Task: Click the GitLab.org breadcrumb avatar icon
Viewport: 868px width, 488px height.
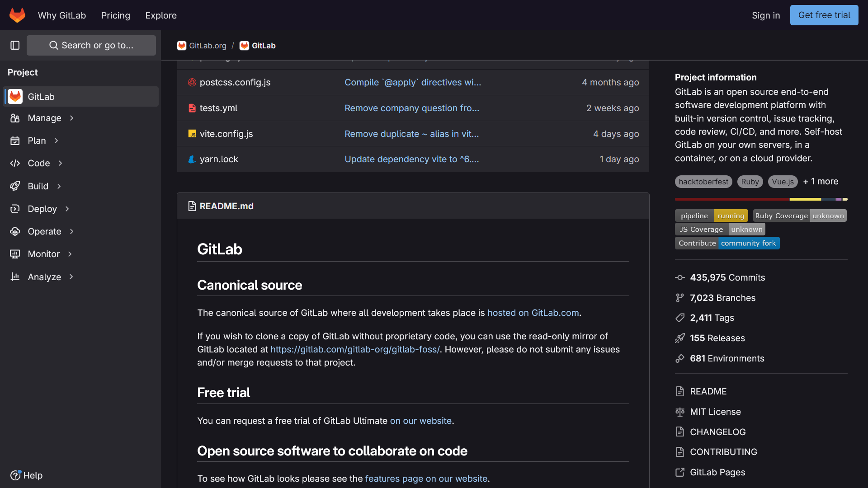Action: click(182, 46)
